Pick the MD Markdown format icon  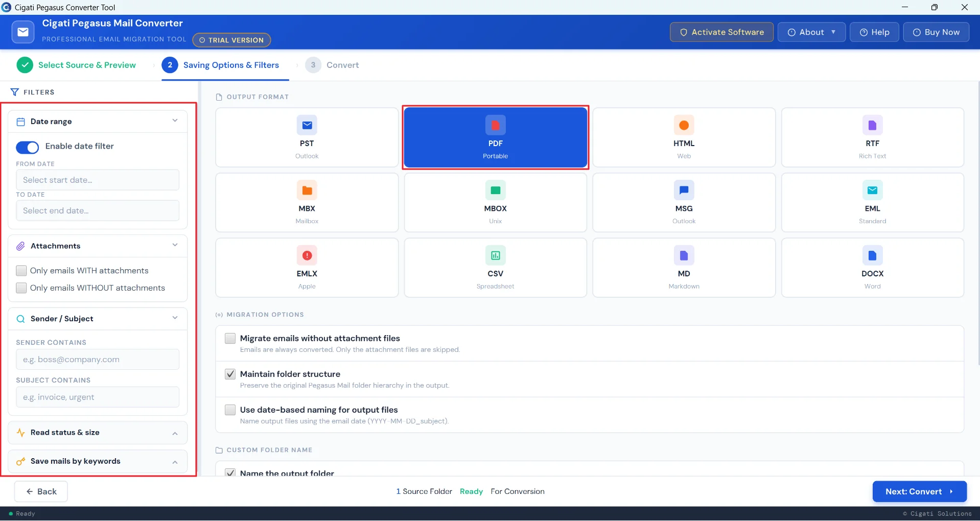[x=684, y=255]
